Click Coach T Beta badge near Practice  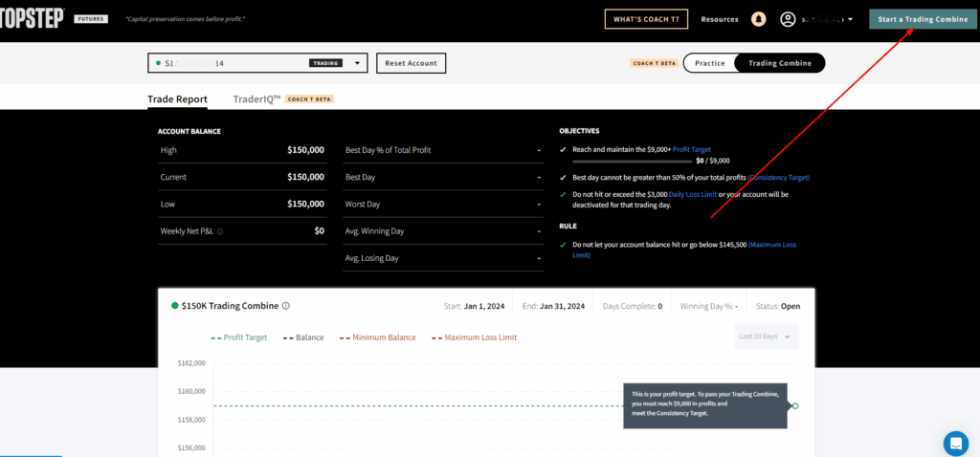point(655,63)
